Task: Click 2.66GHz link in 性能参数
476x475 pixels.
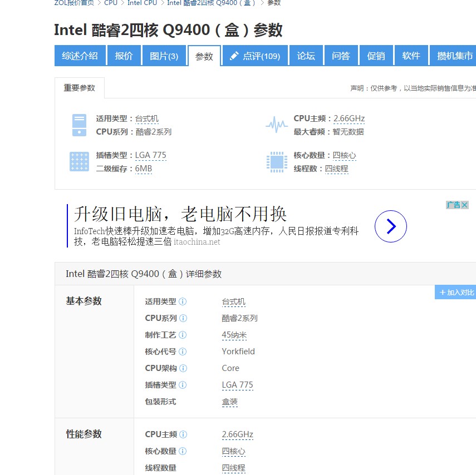Action: (237, 434)
